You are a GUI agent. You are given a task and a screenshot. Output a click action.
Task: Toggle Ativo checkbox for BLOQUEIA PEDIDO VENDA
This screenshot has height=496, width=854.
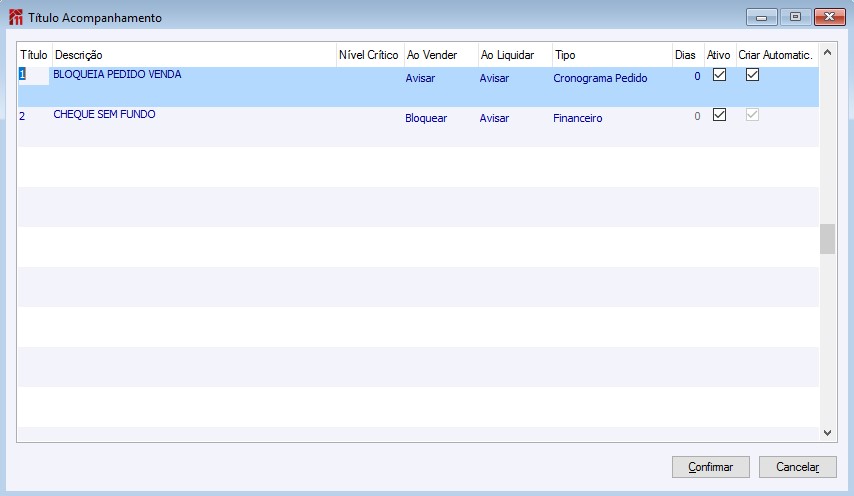719,75
